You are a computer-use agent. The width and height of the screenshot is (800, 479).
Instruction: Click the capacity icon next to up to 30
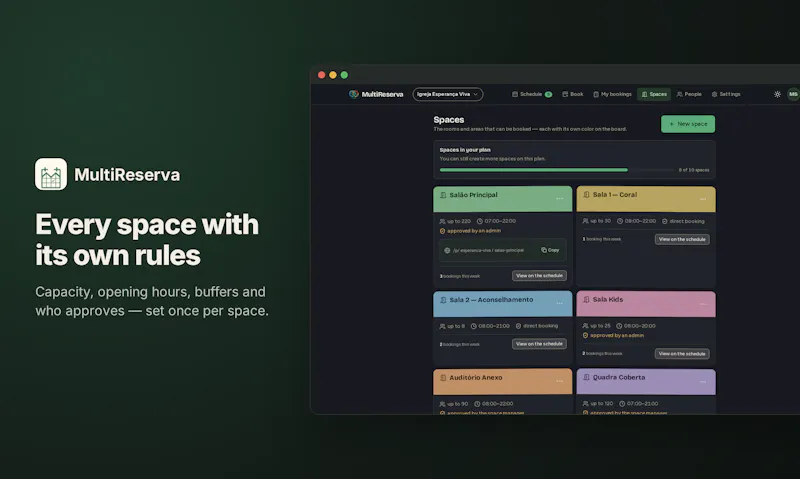tap(585, 221)
